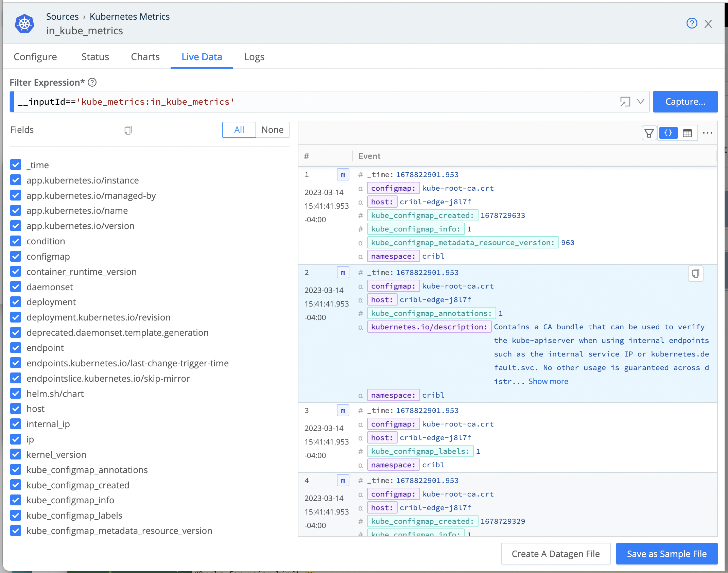Viewport: 728px width, 573px height.
Task: Switch to the Charts tab
Action: [145, 57]
